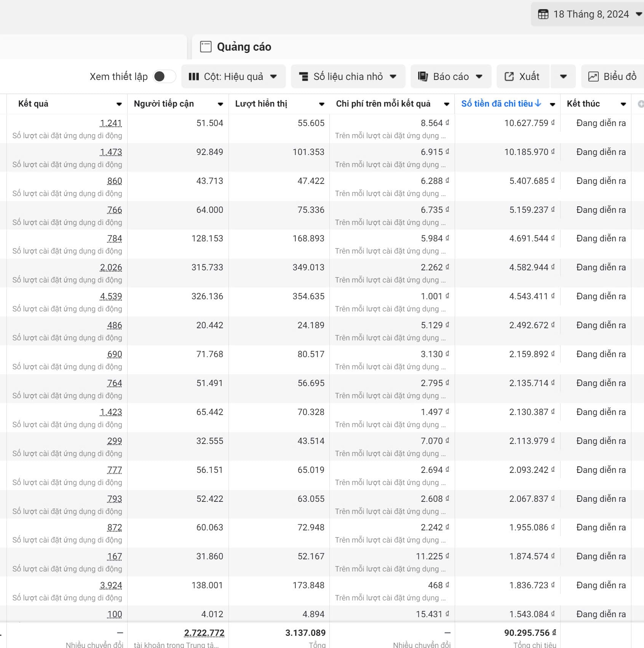Sort by Lượt hiển thị column header

tap(261, 104)
